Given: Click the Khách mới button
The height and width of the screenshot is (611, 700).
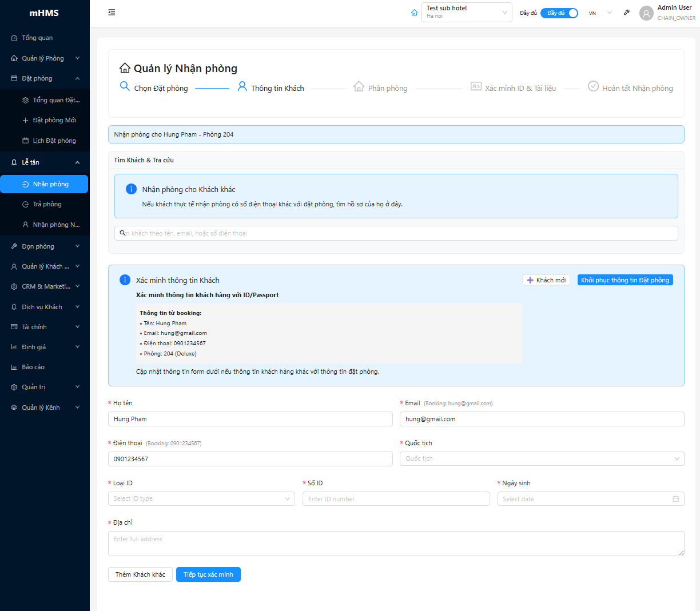Looking at the screenshot, I should 546,280.
